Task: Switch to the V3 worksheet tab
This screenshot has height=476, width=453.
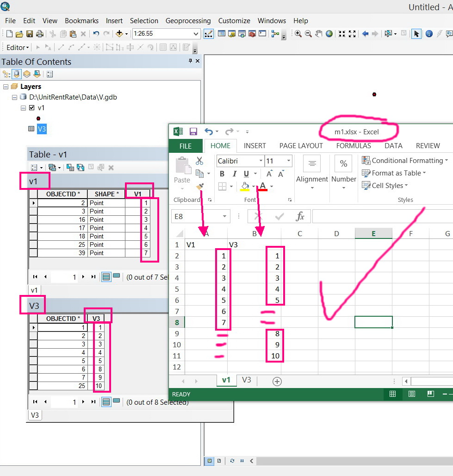Action: pos(246,380)
